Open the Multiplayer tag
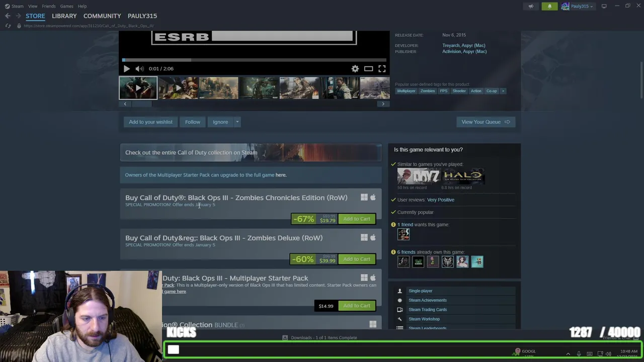Viewport: 644px width, 362px height. (406, 91)
